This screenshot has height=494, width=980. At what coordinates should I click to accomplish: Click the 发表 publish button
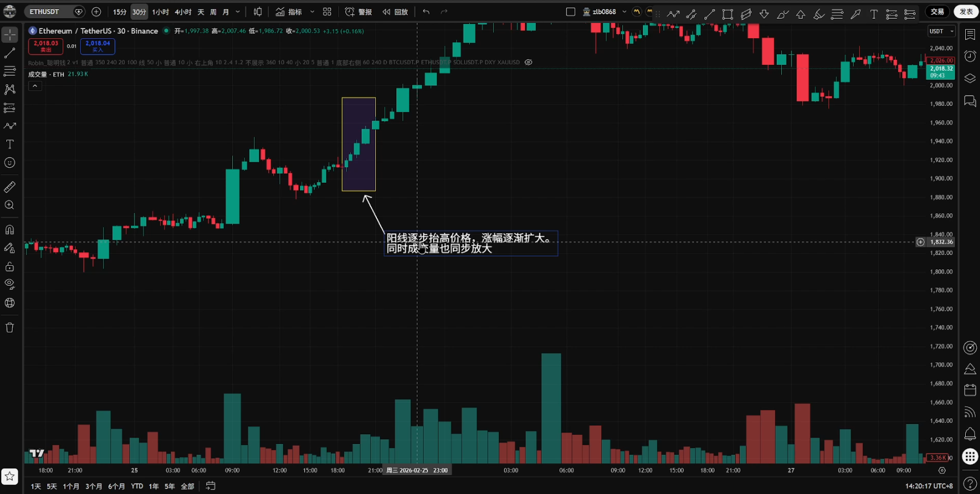point(966,12)
